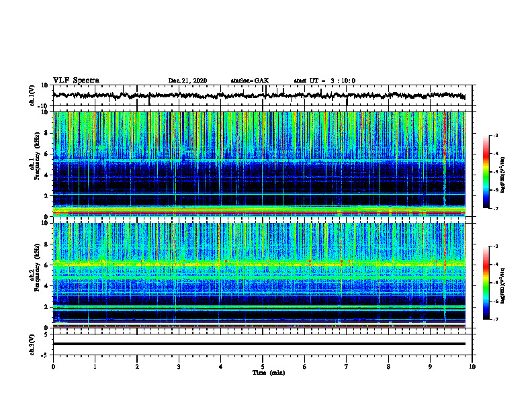Click time axis tick label "4"
The width and height of the screenshot is (532, 411).
[x=221, y=367]
